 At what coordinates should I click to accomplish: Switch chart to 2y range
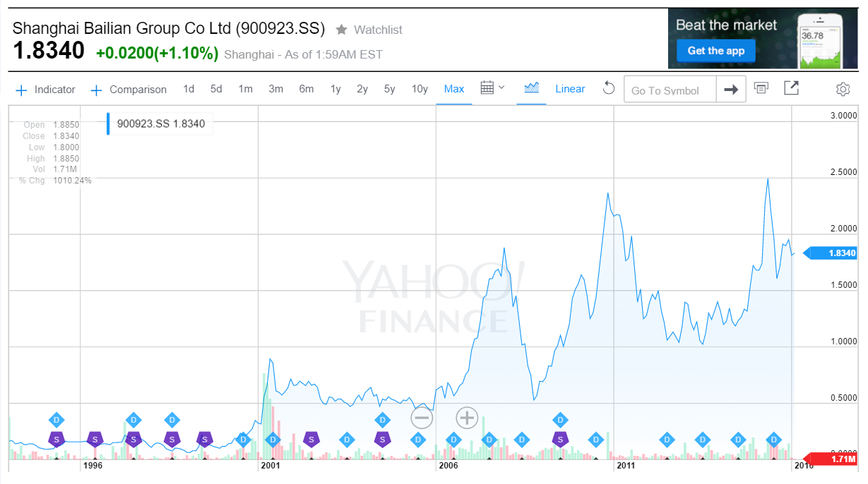click(x=362, y=89)
